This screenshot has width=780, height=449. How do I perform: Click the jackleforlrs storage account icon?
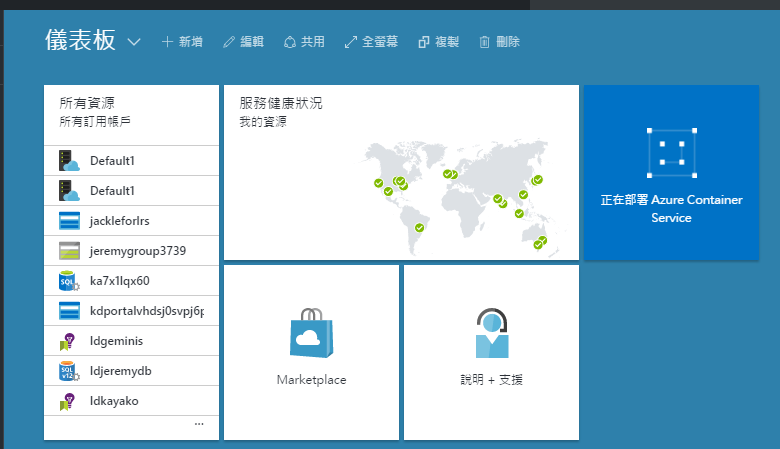click(69, 221)
